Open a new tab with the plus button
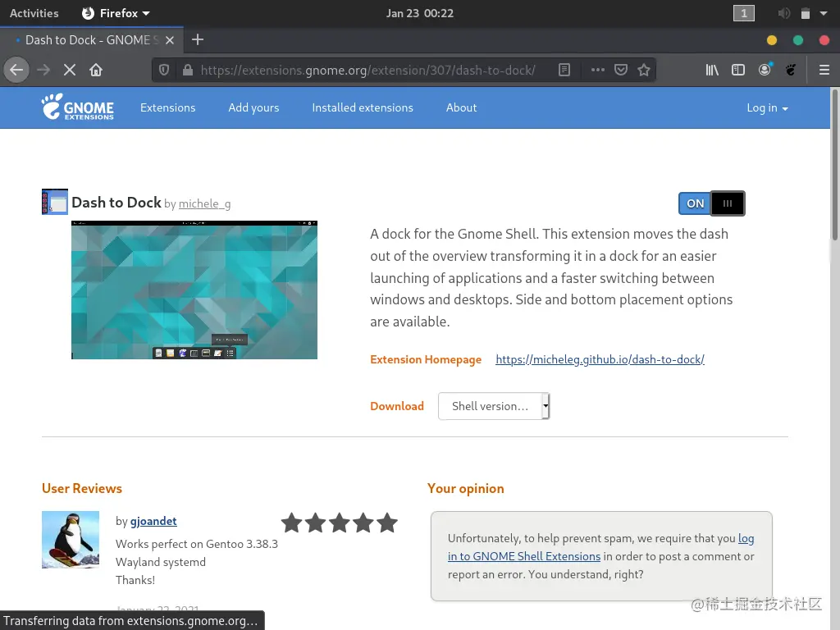Image resolution: width=840 pixels, height=630 pixels. pos(198,39)
